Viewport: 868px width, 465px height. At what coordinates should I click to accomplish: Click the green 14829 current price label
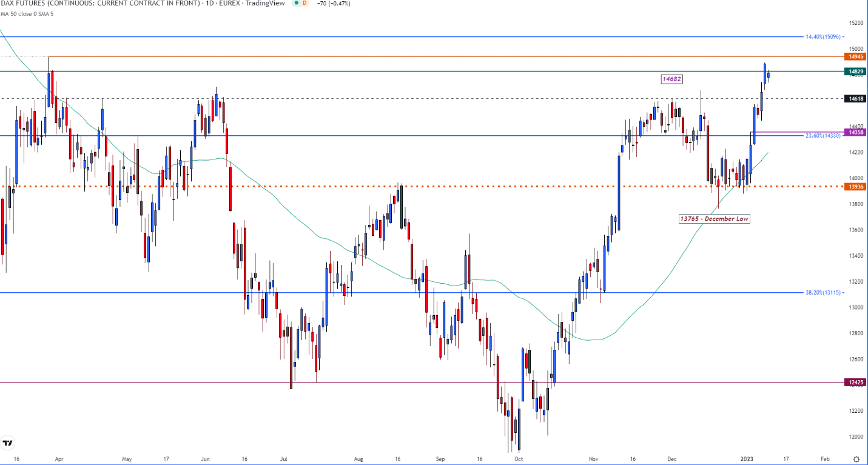pyautogui.click(x=856, y=71)
